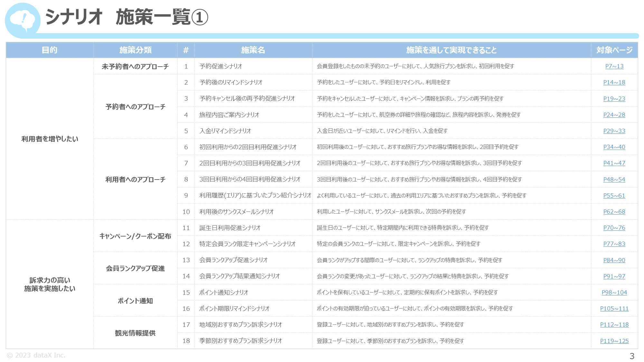Click the 訴求力の高い施策を実施したい purpose cell

pos(50,284)
